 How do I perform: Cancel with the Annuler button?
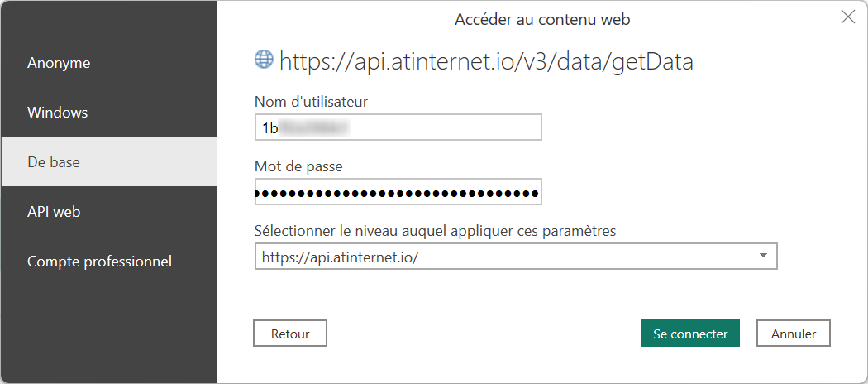(x=794, y=334)
